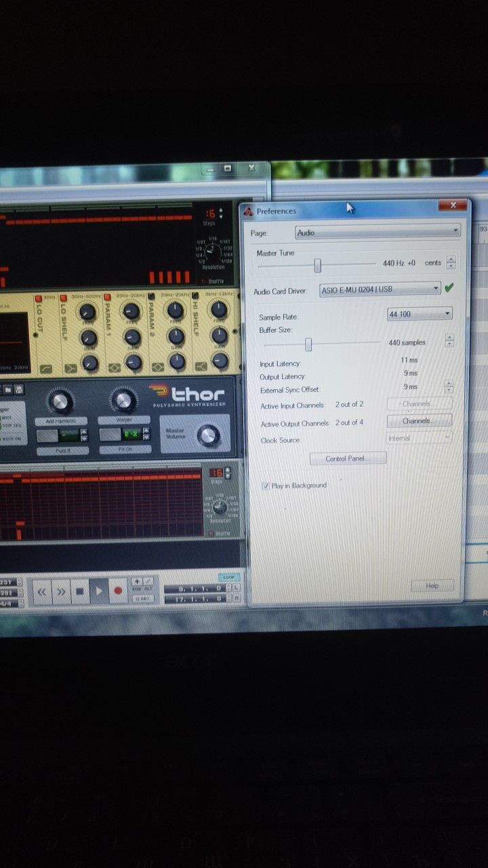Click the HI SHELF Gain knob

[x=220, y=335]
